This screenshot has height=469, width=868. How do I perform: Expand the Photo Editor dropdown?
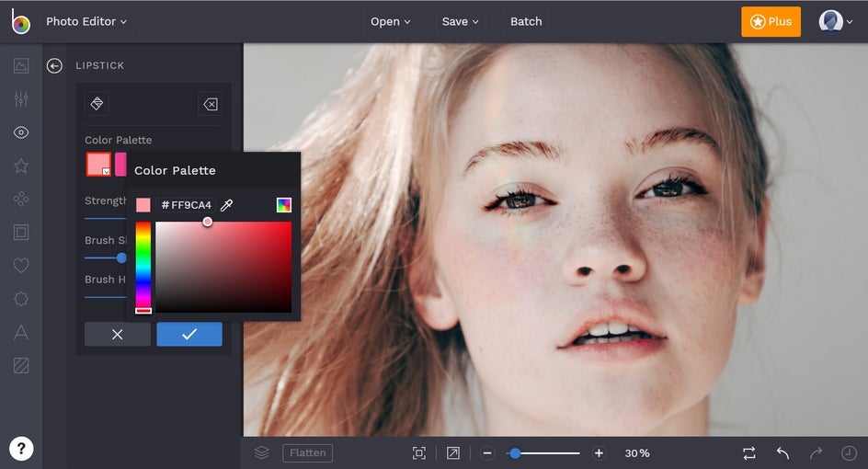pos(86,21)
